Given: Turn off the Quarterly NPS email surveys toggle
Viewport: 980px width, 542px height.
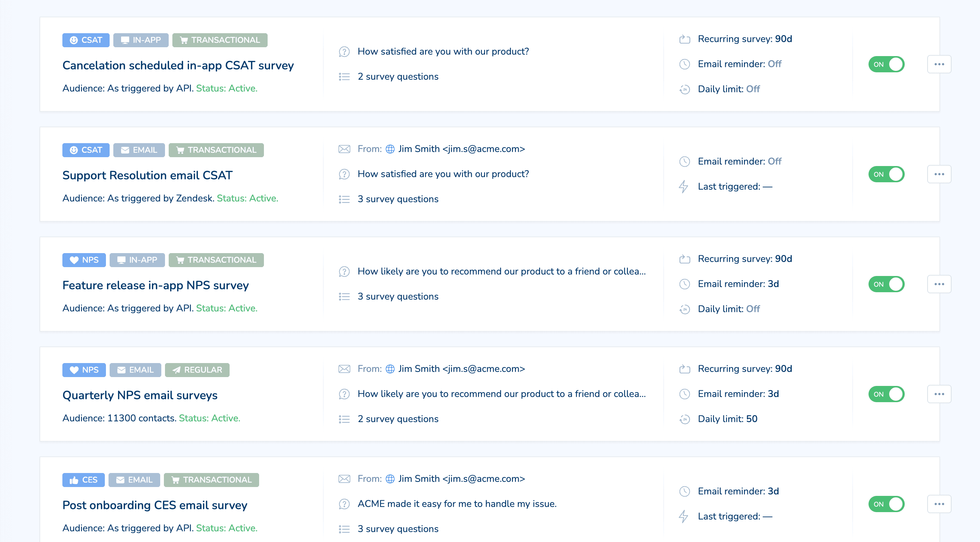Looking at the screenshot, I should [x=886, y=394].
